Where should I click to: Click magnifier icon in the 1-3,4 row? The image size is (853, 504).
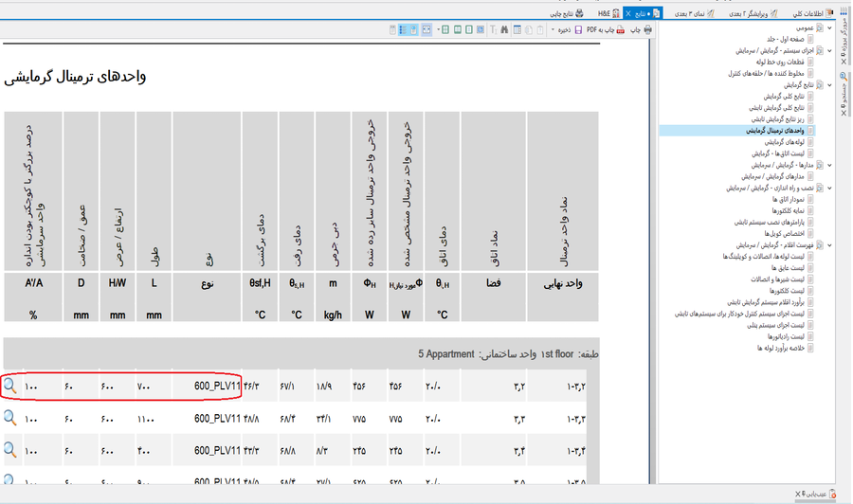(10, 450)
